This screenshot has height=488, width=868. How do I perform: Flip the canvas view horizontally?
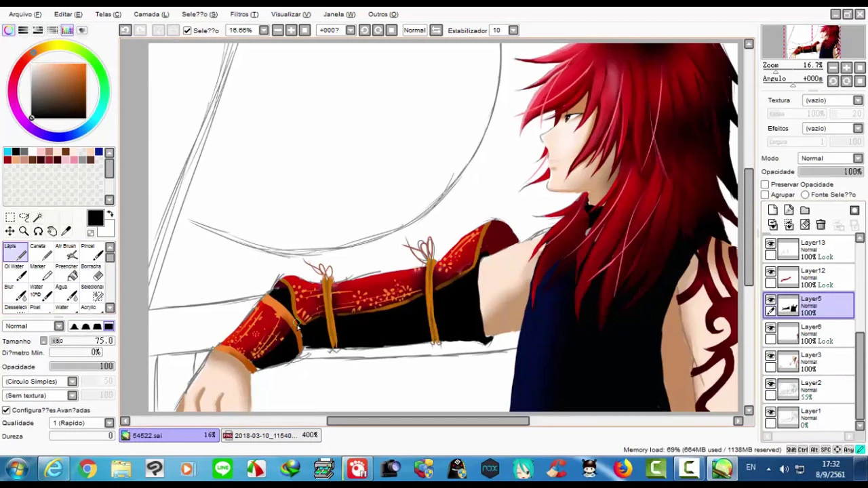pyautogui.click(x=436, y=30)
